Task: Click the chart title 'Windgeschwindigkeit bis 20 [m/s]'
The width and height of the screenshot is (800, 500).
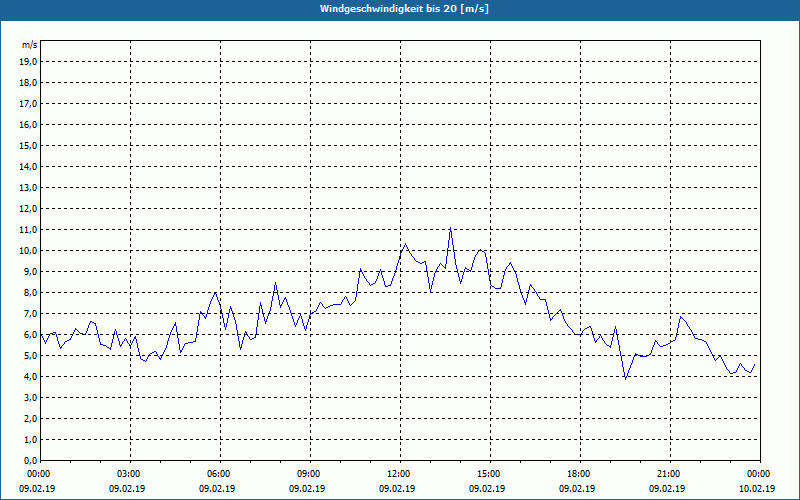Action: 404,9
